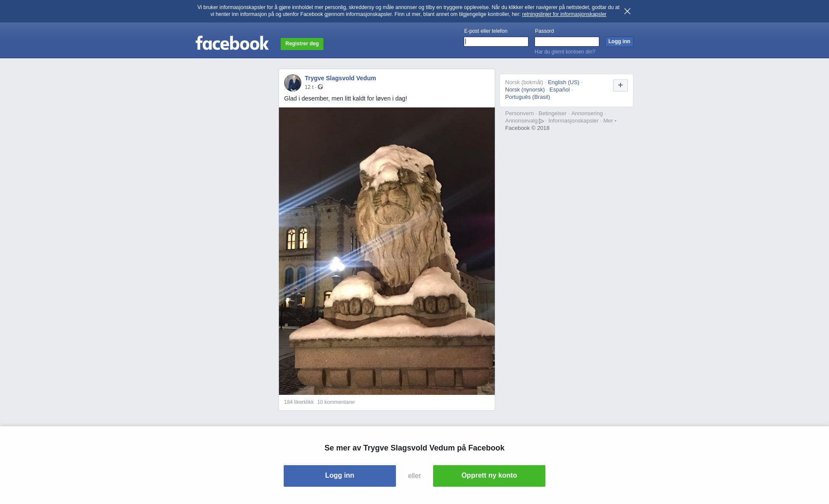Open the retningslinjer for informasjonskapsler link
The width and height of the screenshot is (829, 504).
pyautogui.click(x=564, y=14)
